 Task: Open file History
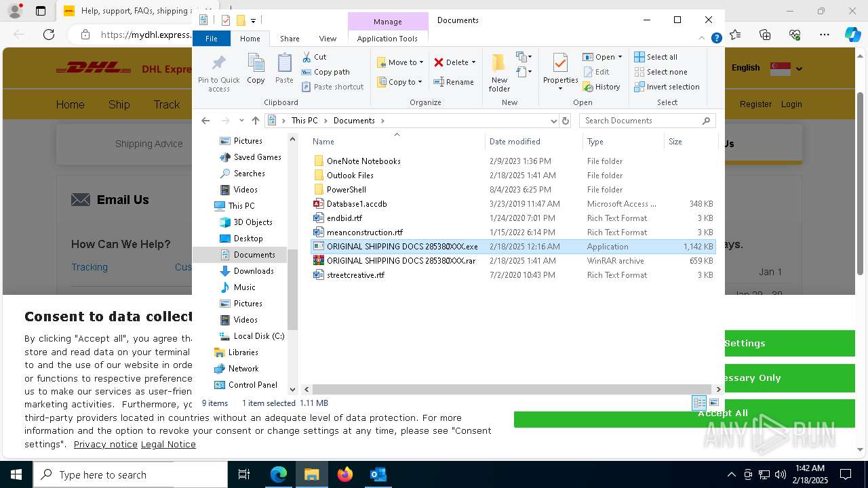[601, 87]
